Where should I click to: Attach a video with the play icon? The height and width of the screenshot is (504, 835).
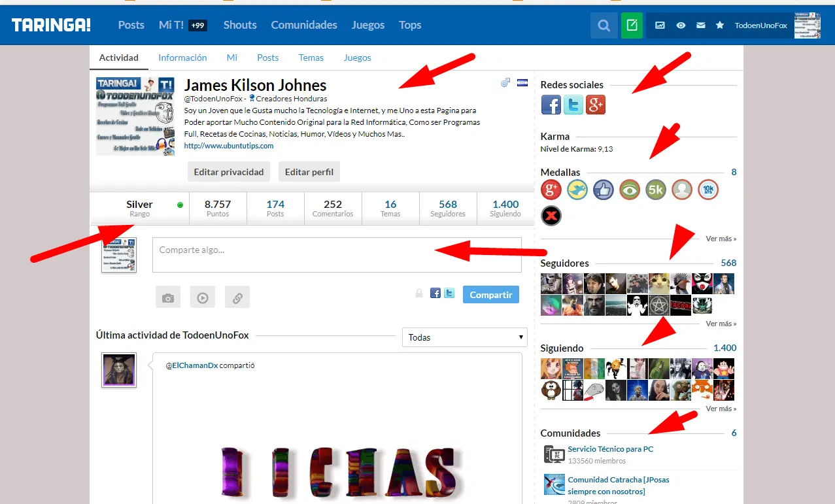point(203,297)
